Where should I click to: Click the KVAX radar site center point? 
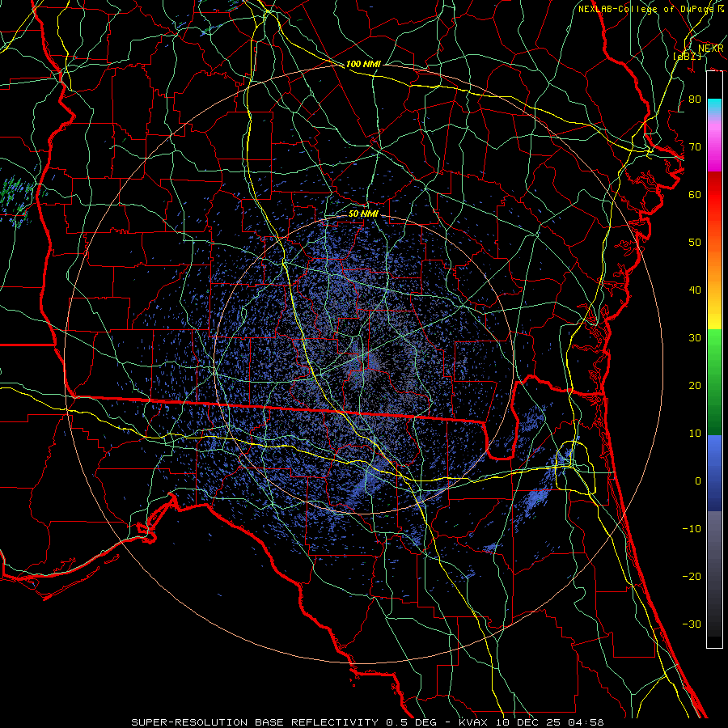[364, 363]
